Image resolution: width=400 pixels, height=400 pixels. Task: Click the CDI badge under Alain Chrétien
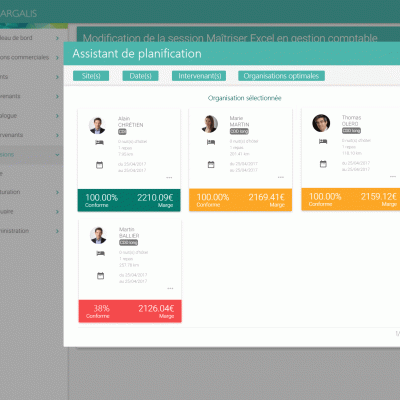[x=122, y=132]
